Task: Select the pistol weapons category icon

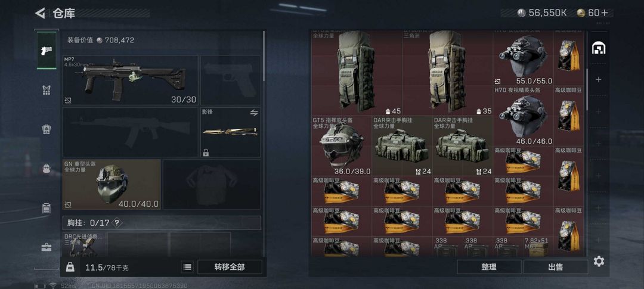Action: click(x=47, y=51)
